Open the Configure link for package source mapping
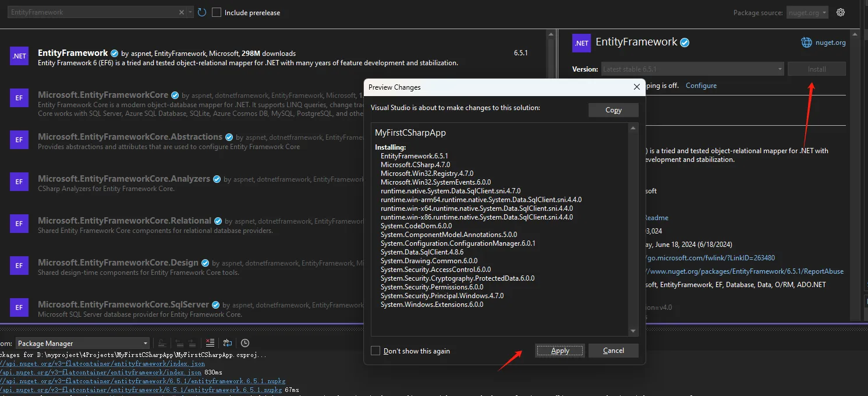868x396 pixels. pos(701,86)
